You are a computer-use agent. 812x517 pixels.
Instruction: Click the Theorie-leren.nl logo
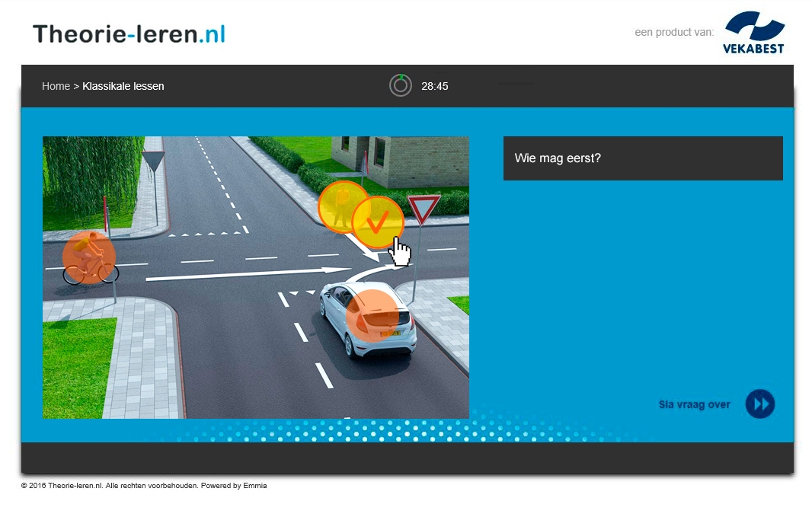[x=129, y=34]
